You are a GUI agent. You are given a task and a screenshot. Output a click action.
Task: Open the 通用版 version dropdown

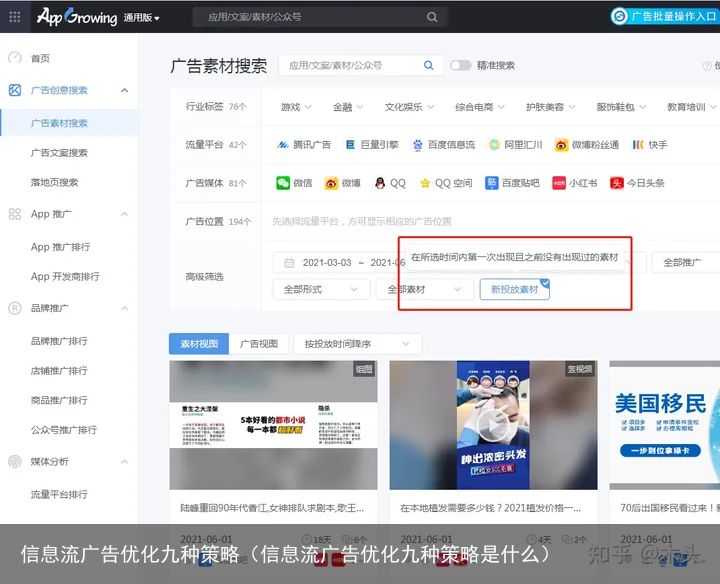141,18
